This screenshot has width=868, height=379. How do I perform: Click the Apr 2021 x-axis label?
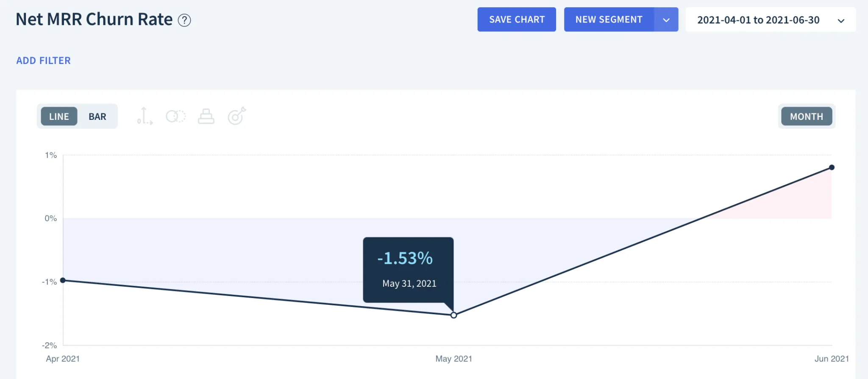click(63, 359)
